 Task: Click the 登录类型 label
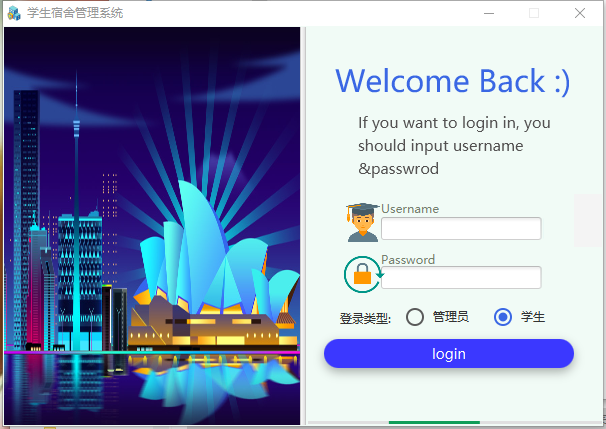point(365,318)
